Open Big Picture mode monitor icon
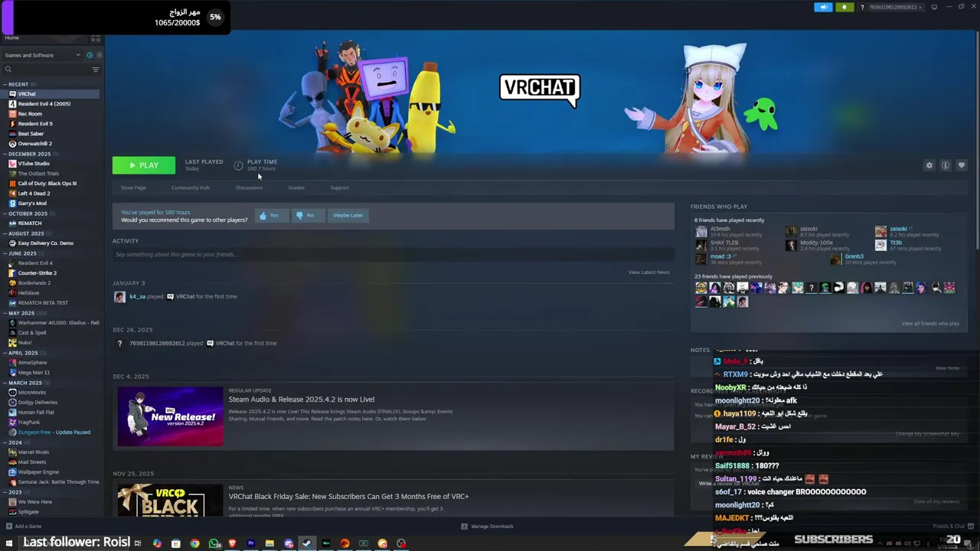Image resolution: width=980 pixels, height=551 pixels. click(x=934, y=7)
